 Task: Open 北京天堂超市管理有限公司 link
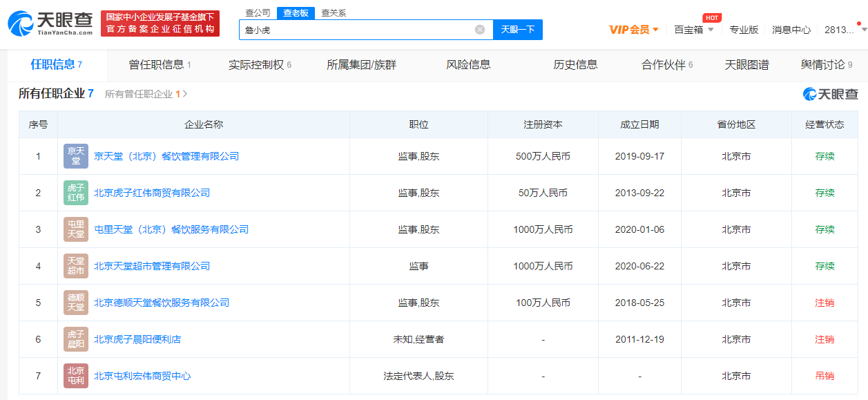(152, 266)
